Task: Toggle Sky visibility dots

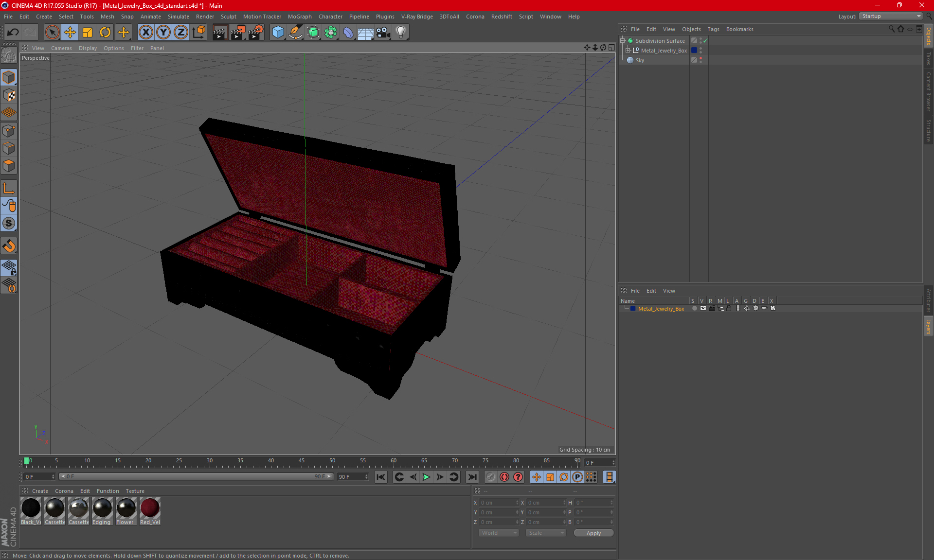Action: tap(700, 60)
